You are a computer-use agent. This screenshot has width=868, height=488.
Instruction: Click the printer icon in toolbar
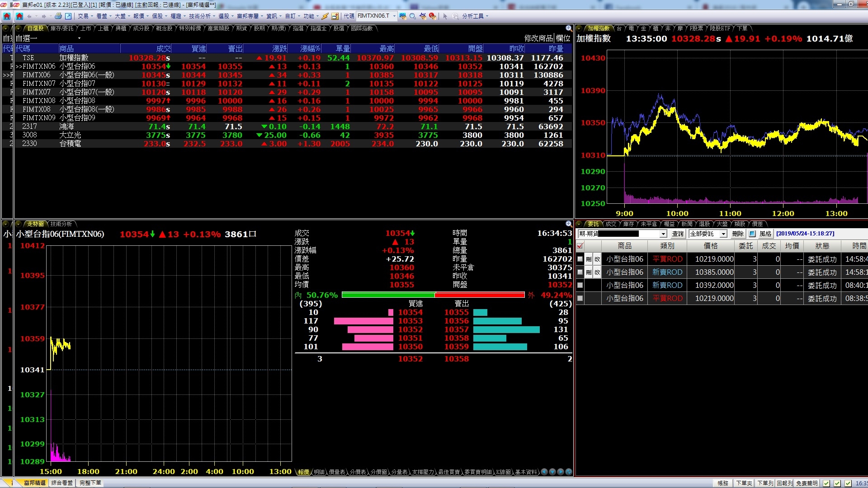[58, 16]
